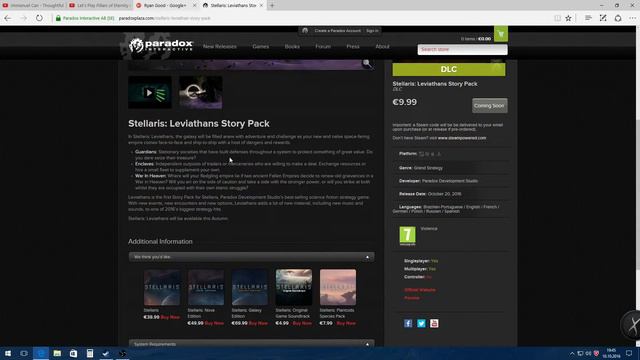Open the About nav menu item
The width and height of the screenshot is (640, 360).
coord(382,47)
